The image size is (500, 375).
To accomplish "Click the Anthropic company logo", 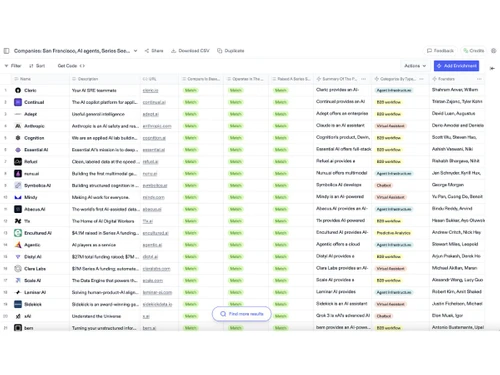I will (18, 126).
